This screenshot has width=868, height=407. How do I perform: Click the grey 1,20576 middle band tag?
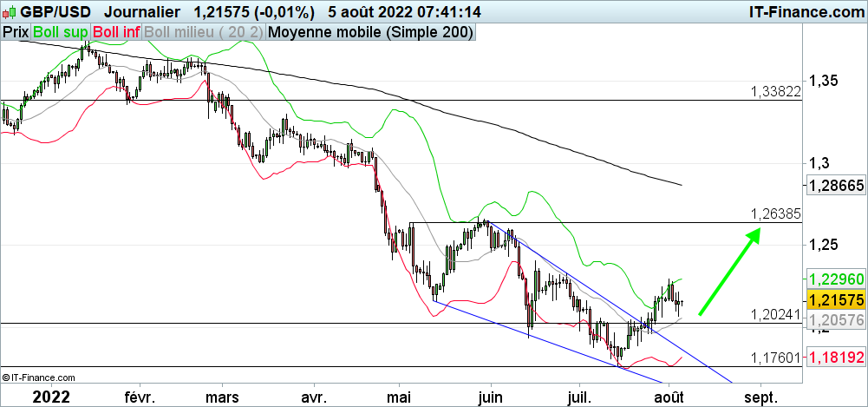tap(834, 321)
